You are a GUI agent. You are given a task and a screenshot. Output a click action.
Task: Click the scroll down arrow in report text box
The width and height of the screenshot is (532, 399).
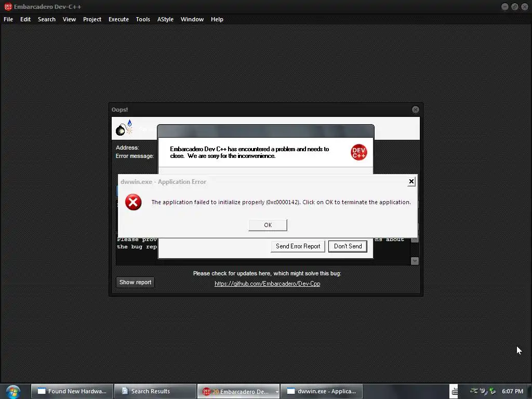pos(415,261)
